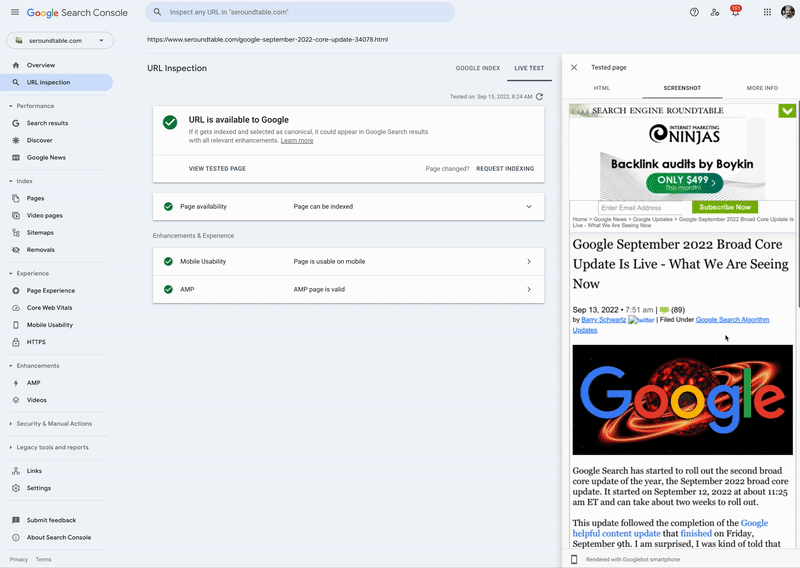Open the hamburger main menu
This screenshot has height=568, width=800.
click(x=15, y=12)
